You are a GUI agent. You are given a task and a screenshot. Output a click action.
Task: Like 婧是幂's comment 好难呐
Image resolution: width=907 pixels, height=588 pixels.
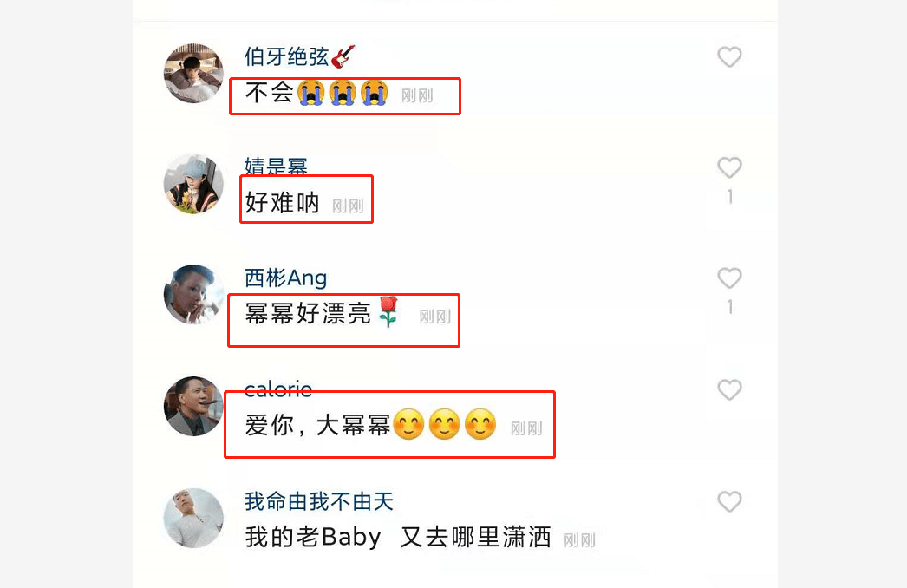pos(729,167)
